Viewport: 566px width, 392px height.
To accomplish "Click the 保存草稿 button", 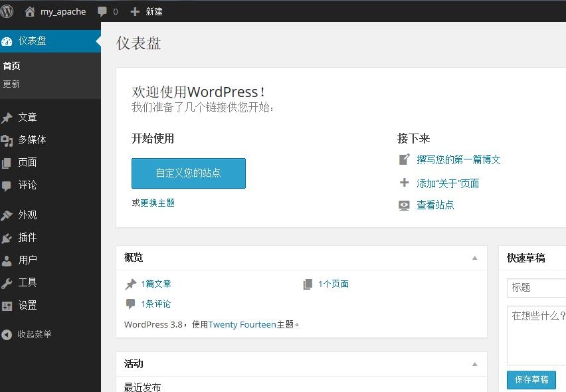I will point(531,380).
